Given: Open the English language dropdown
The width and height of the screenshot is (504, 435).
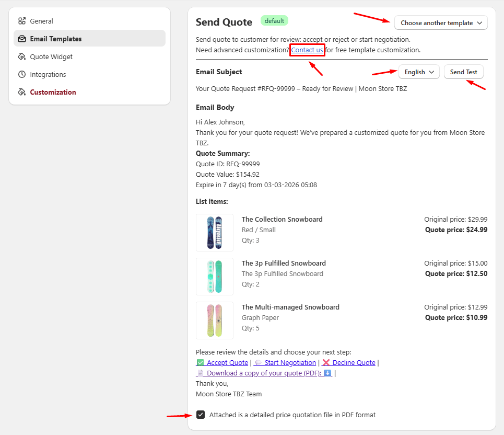Looking at the screenshot, I should (418, 72).
